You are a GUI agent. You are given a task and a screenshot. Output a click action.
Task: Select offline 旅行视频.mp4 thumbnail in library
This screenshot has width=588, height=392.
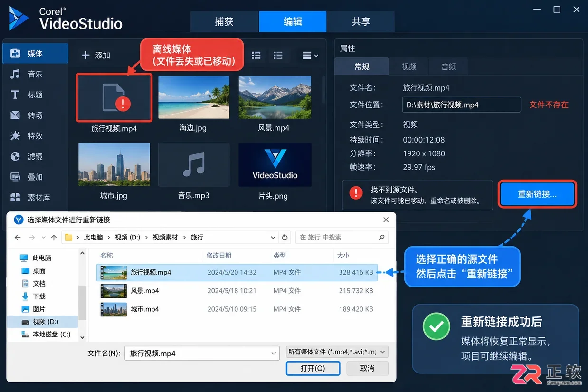pos(114,97)
